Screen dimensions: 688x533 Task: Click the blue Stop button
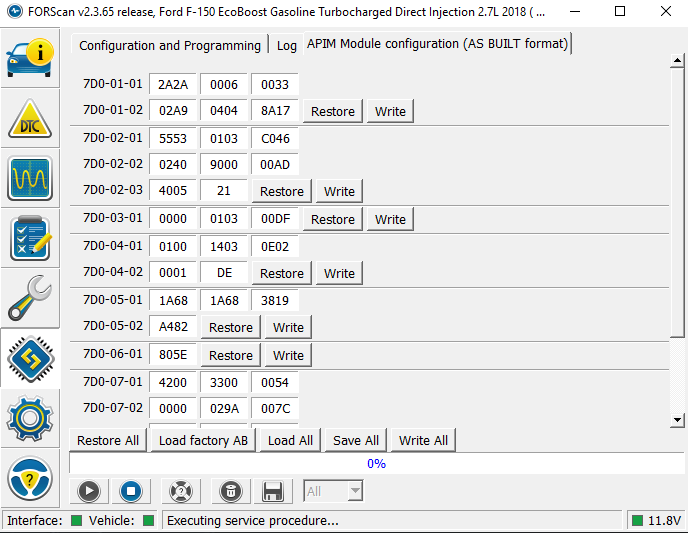pyautogui.click(x=131, y=491)
